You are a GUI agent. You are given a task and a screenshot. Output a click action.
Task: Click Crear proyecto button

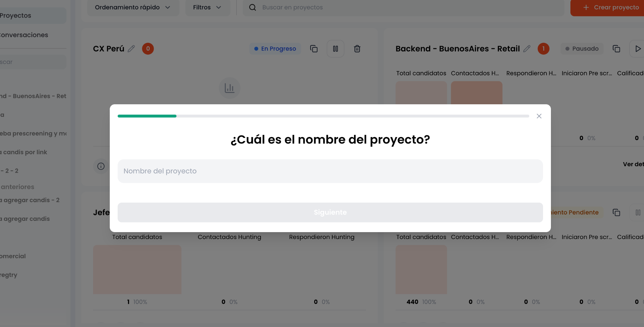607,7
